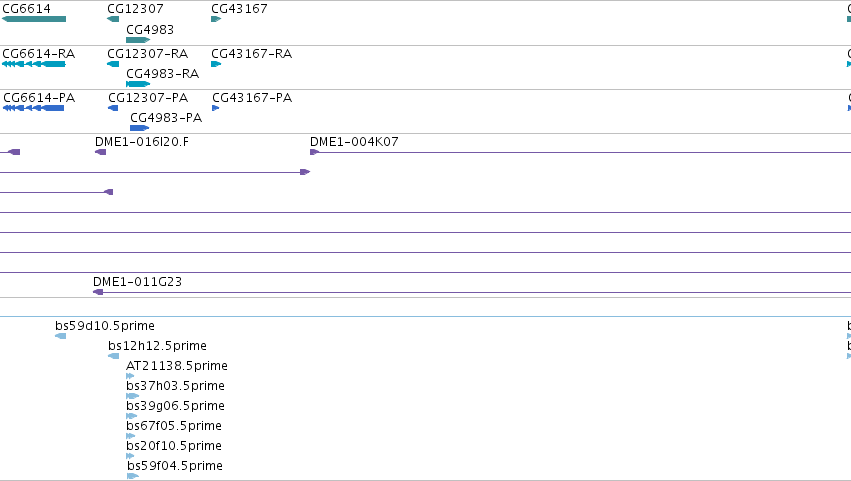Click the CG43167-PA protein arrow
Screen dimensions: 851x481
click(x=215, y=108)
